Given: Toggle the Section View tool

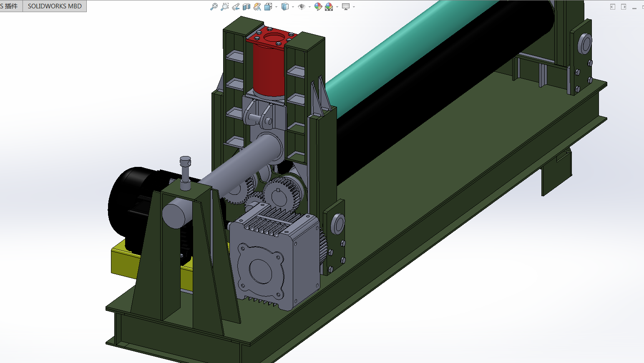Looking at the screenshot, I should 247,7.
